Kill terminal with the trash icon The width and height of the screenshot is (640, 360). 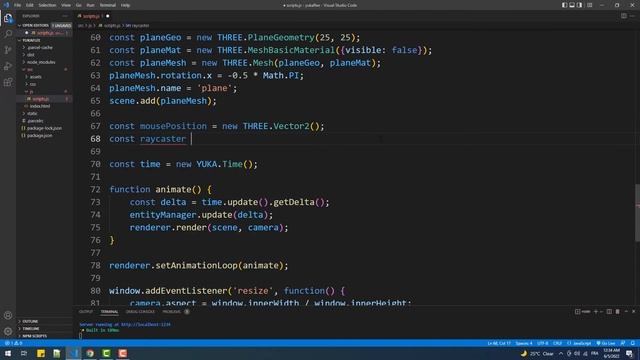click(618, 311)
